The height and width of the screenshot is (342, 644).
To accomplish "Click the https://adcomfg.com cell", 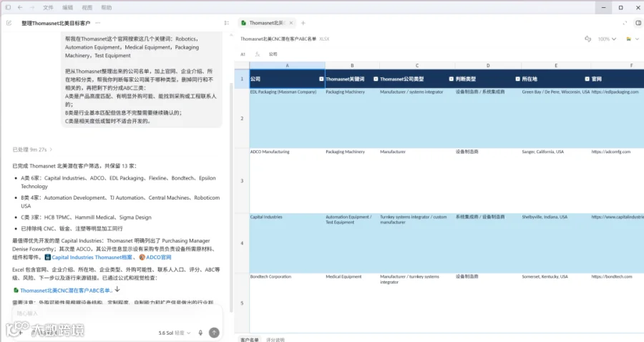I will 618,180.
